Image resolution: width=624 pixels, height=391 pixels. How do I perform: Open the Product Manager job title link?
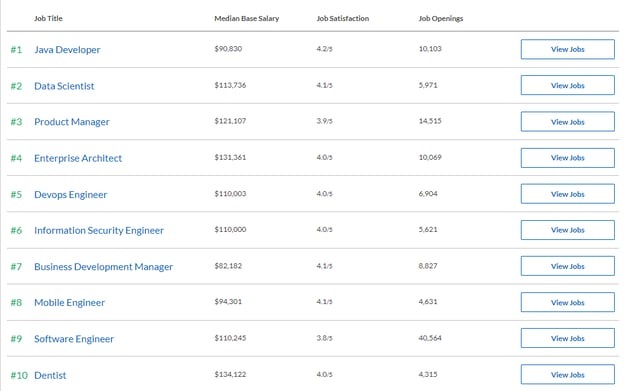tap(72, 122)
